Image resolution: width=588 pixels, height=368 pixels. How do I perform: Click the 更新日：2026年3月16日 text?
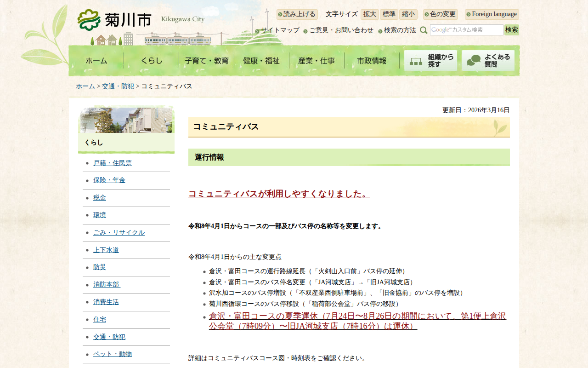[476, 110]
